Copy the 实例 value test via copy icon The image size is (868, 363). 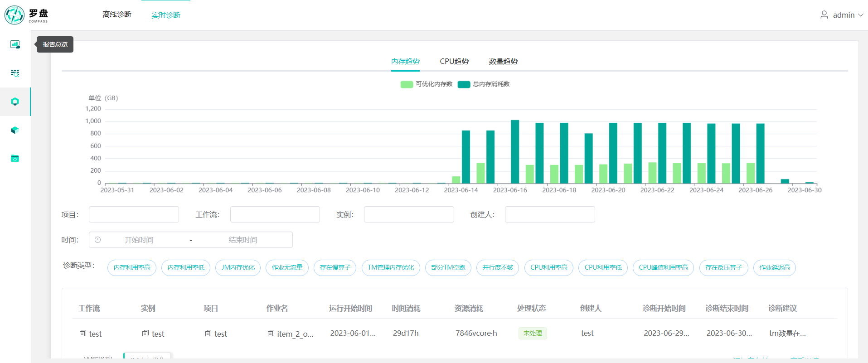(145, 333)
